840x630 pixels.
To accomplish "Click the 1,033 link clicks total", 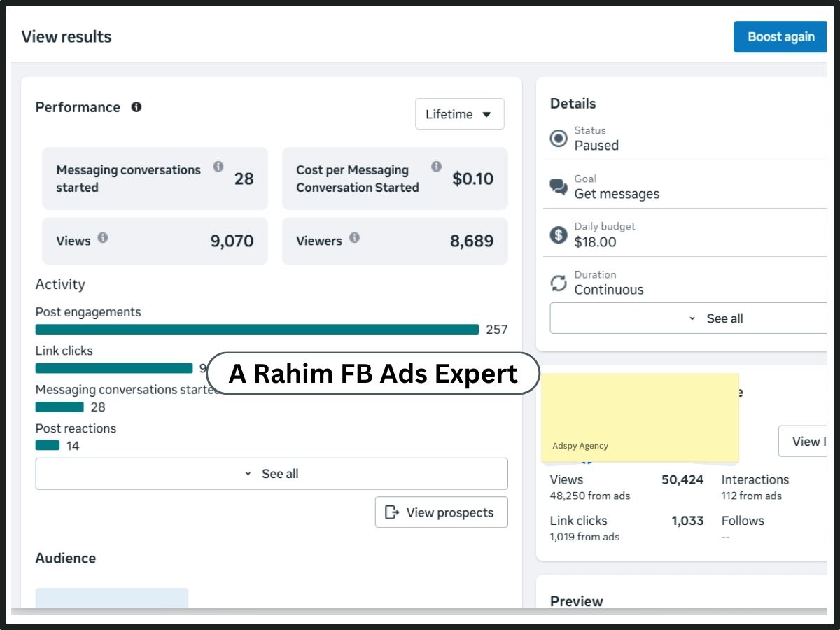I will tap(687, 521).
